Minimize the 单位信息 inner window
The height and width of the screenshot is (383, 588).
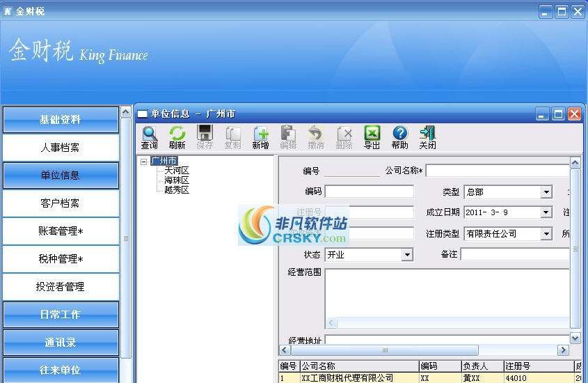coord(541,114)
